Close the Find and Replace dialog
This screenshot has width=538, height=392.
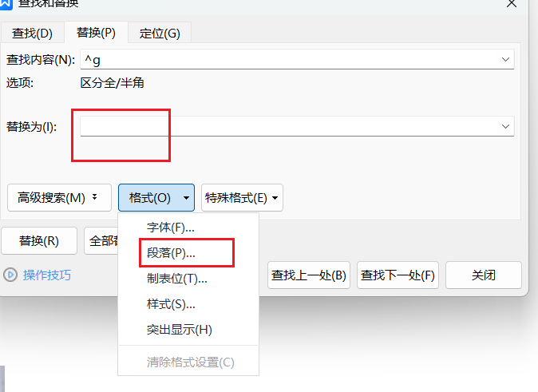tap(512, 4)
